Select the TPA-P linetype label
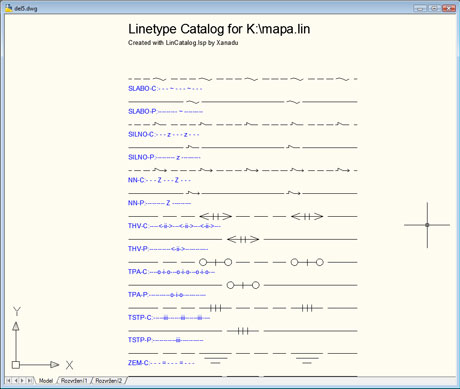Viewport: 460px width, 389px height. 167,295
